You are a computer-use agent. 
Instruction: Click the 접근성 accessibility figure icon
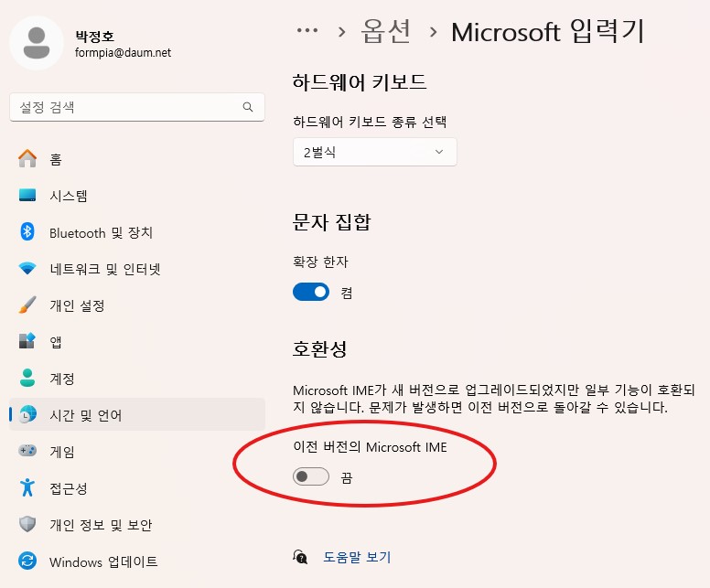[x=27, y=487]
